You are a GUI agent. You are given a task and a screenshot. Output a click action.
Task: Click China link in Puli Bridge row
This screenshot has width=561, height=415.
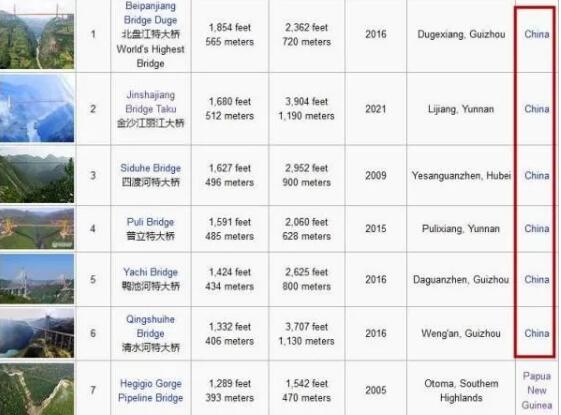pos(537,228)
